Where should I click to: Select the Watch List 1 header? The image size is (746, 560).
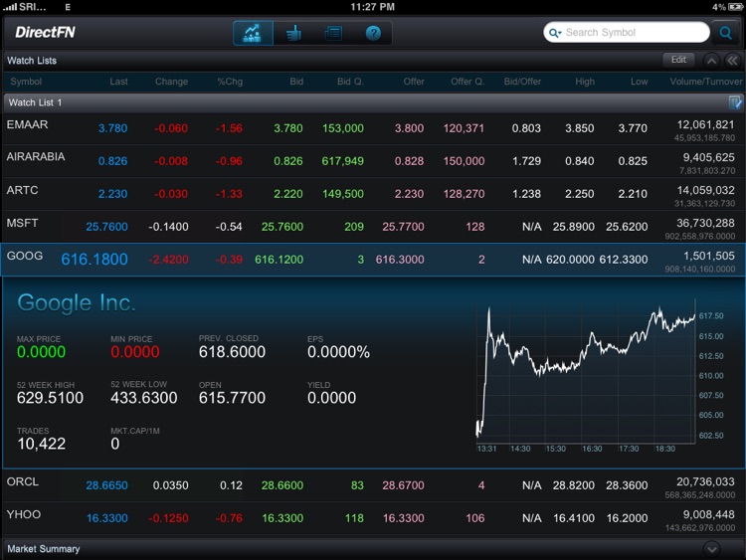pyautogui.click(x=373, y=102)
